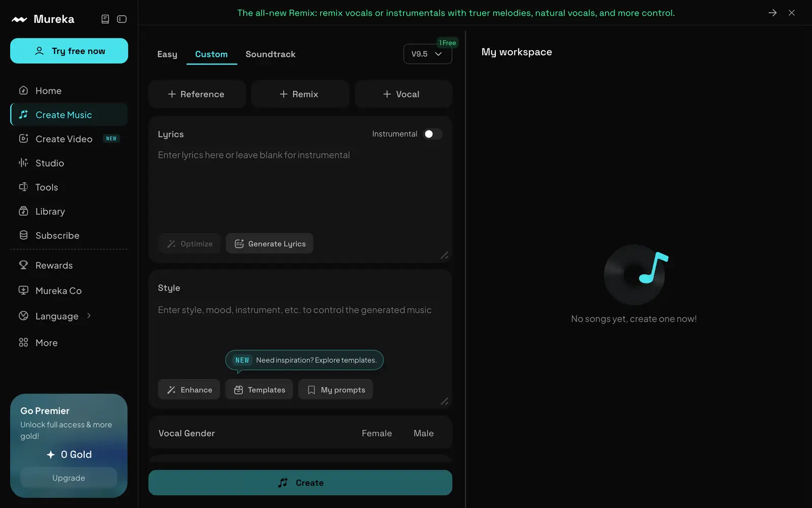
Task: Open Create Music in the sidebar
Action: (69, 115)
